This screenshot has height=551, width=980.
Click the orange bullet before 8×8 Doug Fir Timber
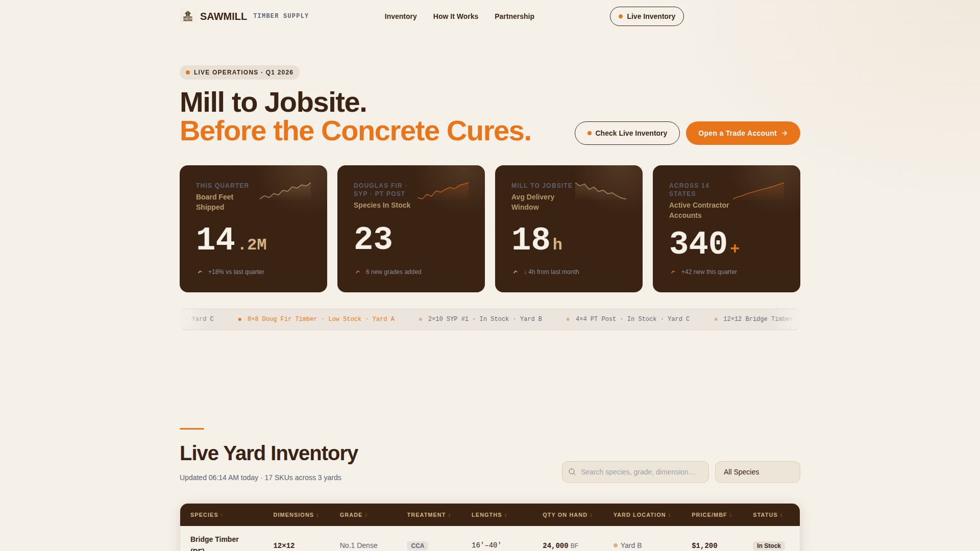pyautogui.click(x=240, y=319)
